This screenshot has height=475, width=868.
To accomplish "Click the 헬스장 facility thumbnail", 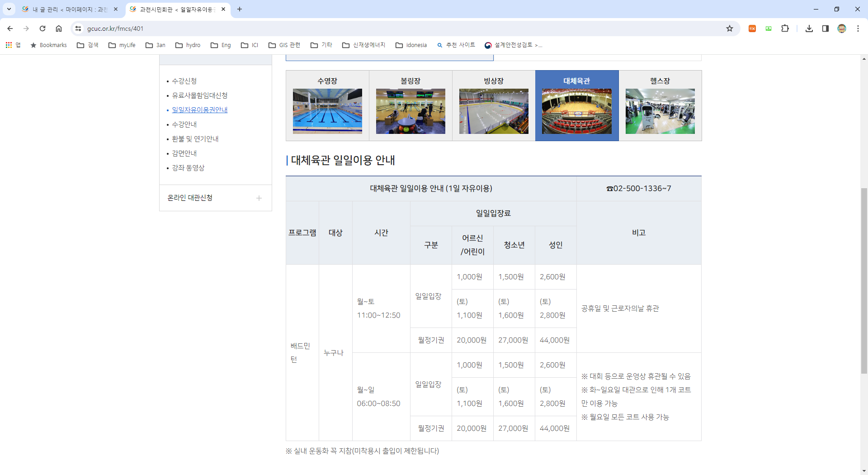I will click(x=660, y=111).
